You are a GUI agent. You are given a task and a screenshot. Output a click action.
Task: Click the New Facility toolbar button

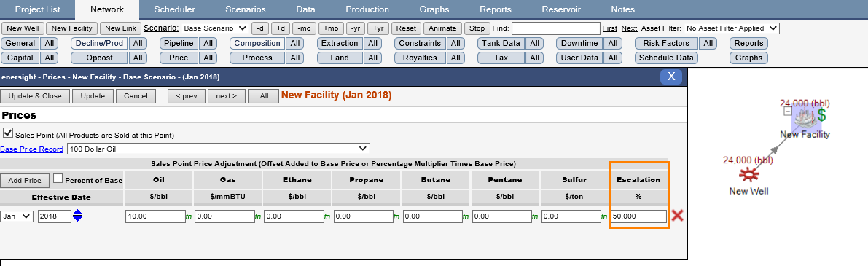coord(72,28)
